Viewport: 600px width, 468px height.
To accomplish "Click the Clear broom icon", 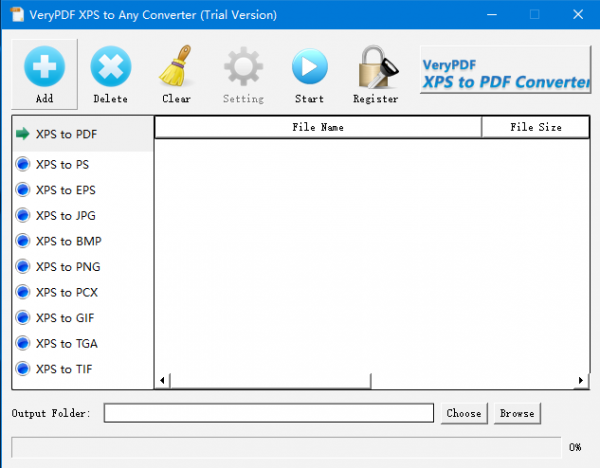I will pos(176,65).
